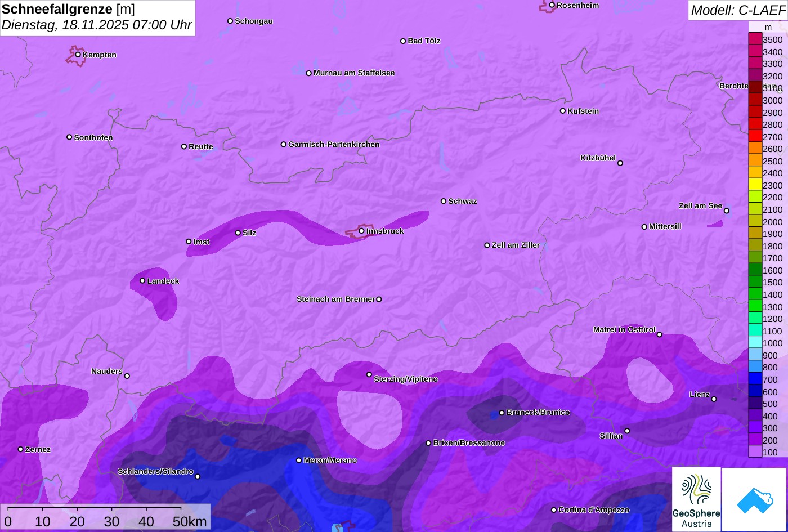Image resolution: width=788 pixels, height=532 pixels.
Task: Click the '500' legend value
Action: click(x=770, y=404)
